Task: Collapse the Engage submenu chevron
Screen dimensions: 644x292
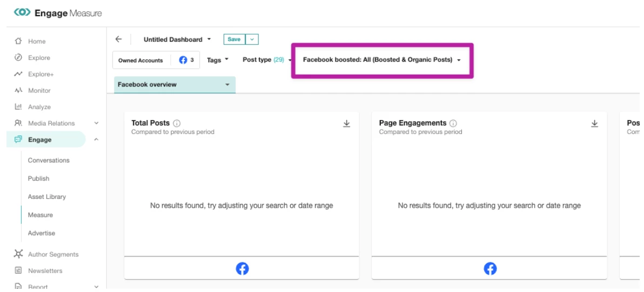Action: coord(97,140)
